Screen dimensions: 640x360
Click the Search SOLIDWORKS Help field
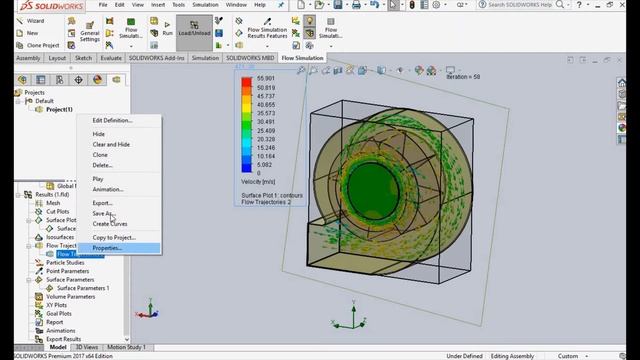pyautogui.click(x=520, y=5)
